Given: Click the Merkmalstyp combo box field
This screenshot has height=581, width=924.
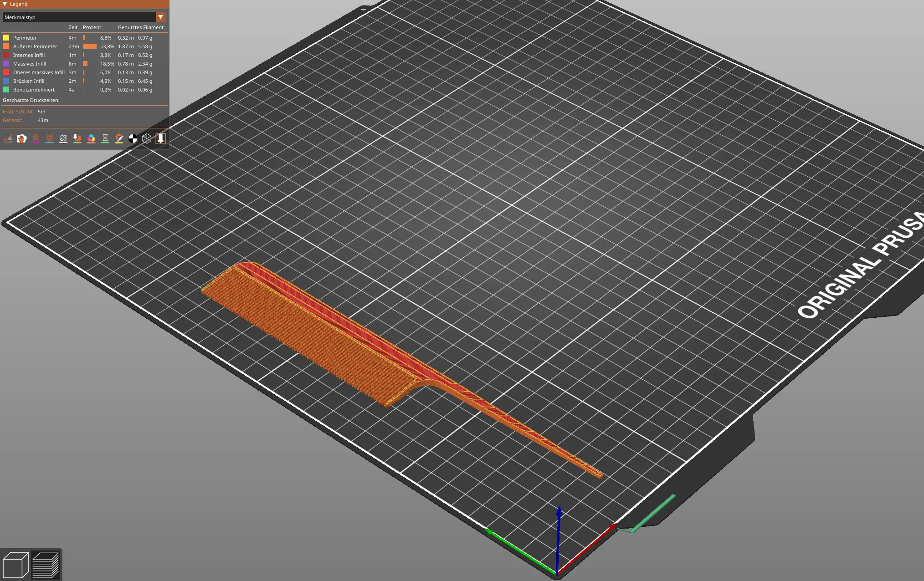Looking at the screenshot, I should 78,17.
